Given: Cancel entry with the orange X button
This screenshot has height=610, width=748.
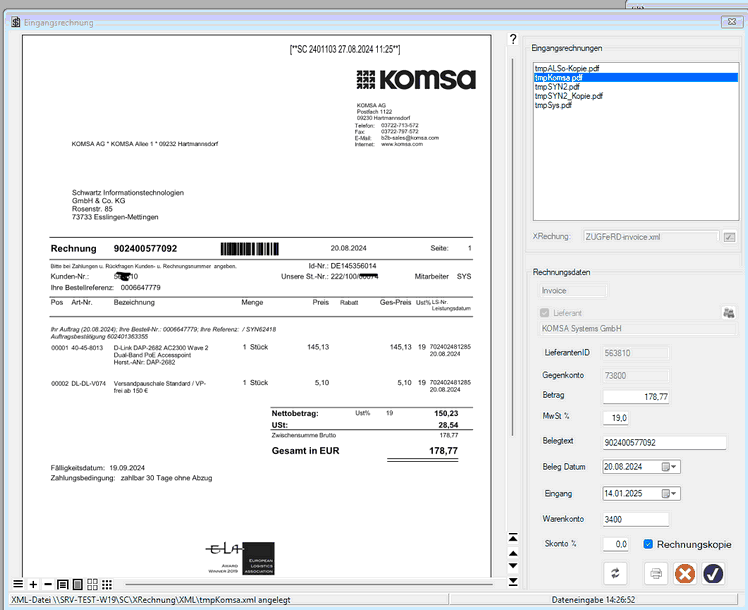Looking at the screenshot, I should 685,573.
